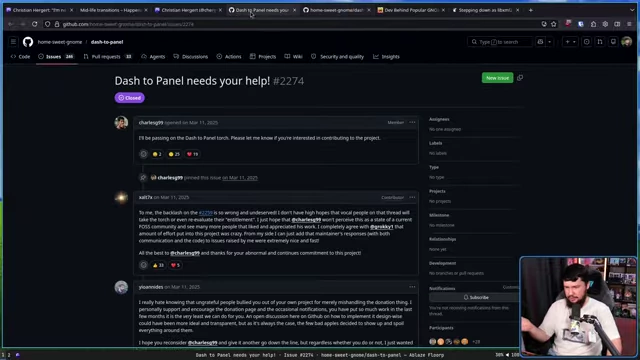The image size is (640, 360).
Task: Open the Agents tab
Action: click(x=153, y=57)
